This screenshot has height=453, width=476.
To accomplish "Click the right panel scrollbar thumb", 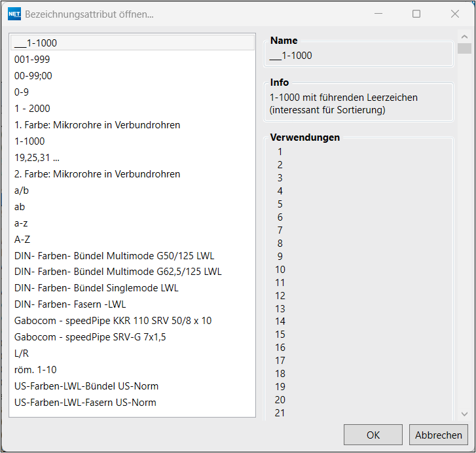I will coord(464,48).
